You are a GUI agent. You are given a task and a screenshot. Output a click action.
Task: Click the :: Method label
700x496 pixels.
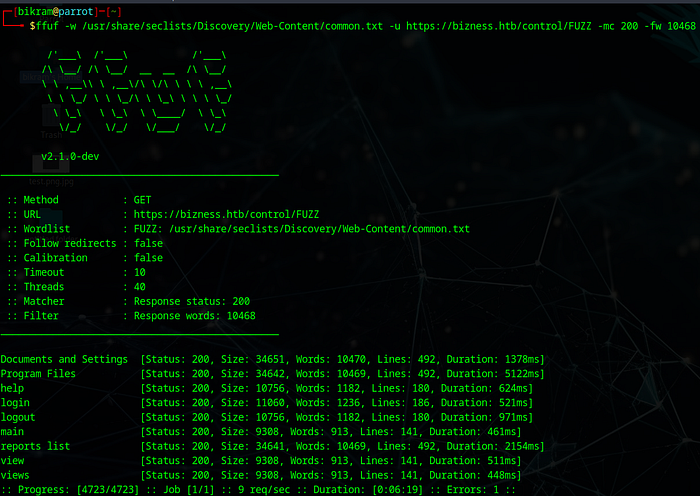[33, 200]
